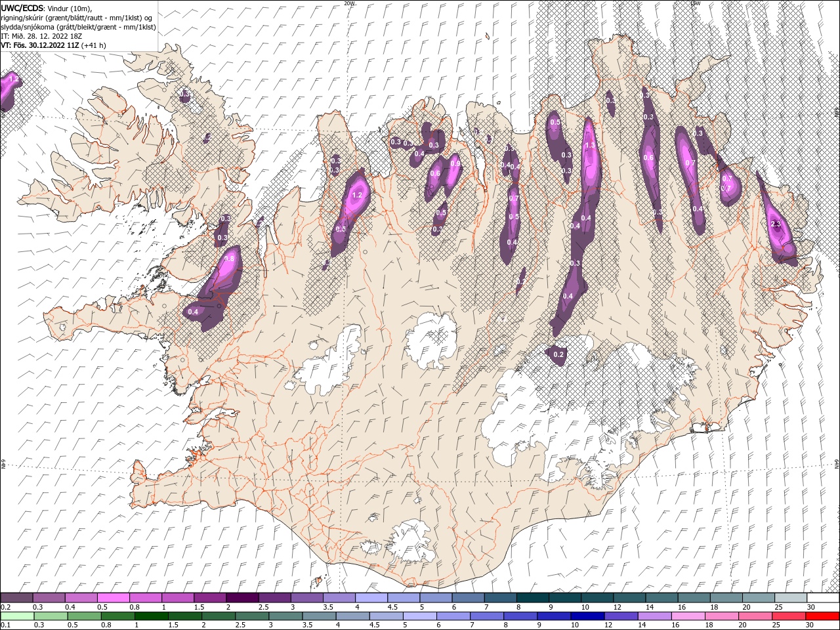Image resolution: width=840 pixels, height=630 pixels.
Task: Click the deep blue 10–12 lower legend swatch
Action: point(588,616)
